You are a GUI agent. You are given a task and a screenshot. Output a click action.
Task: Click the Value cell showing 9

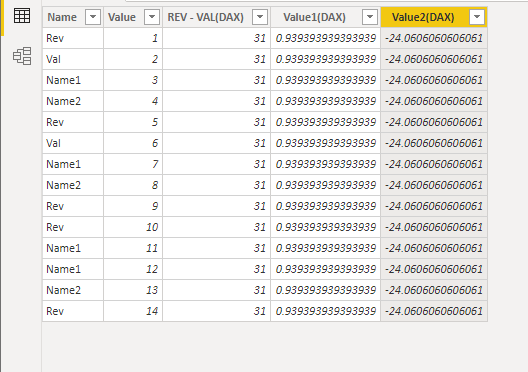tap(133, 206)
